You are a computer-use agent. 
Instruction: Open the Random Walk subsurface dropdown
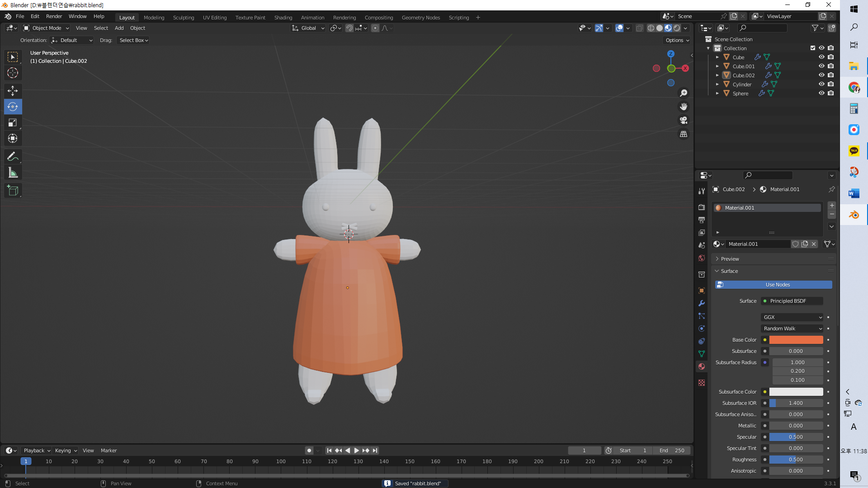793,328
